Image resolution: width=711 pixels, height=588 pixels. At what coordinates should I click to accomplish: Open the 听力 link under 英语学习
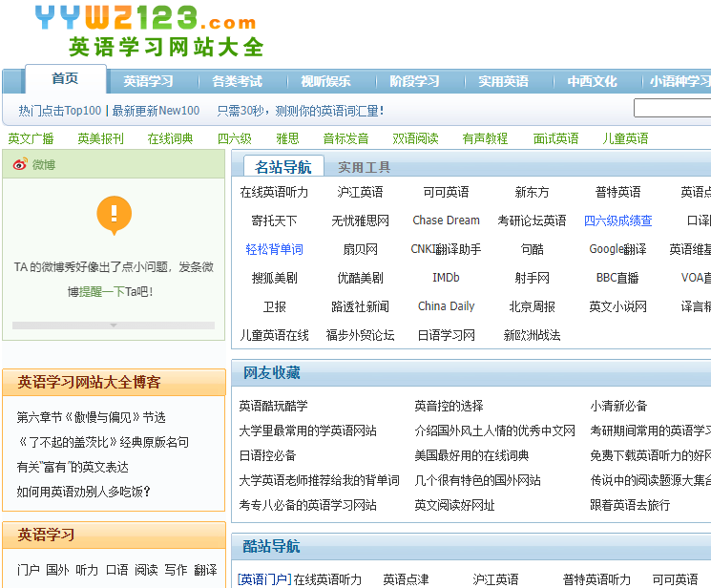(x=87, y=570)
